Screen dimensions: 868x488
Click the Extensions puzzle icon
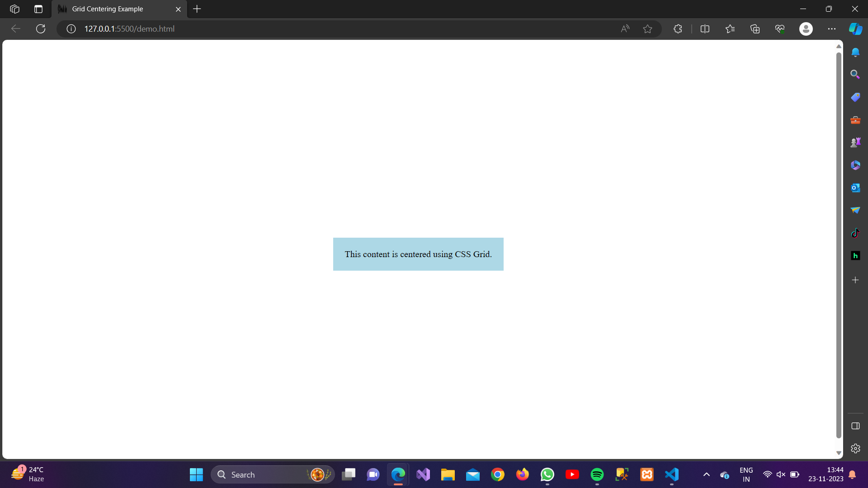(x=678, y=29)
